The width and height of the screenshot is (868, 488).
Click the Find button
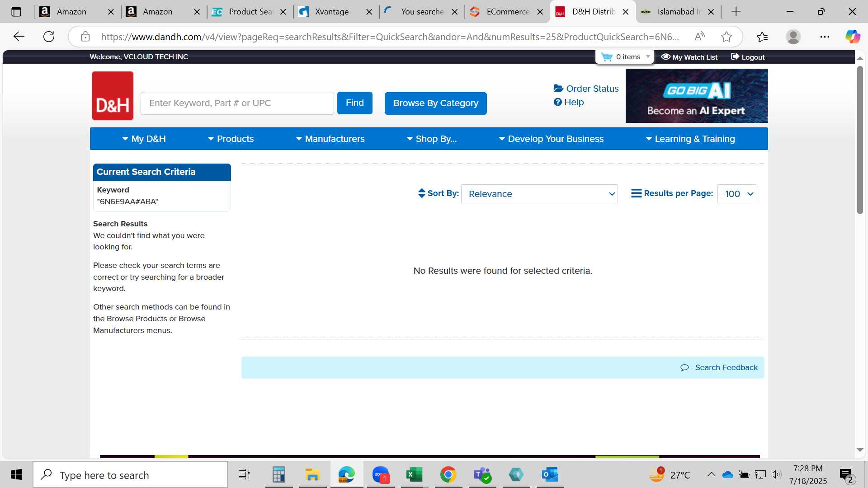click(355, 103)
